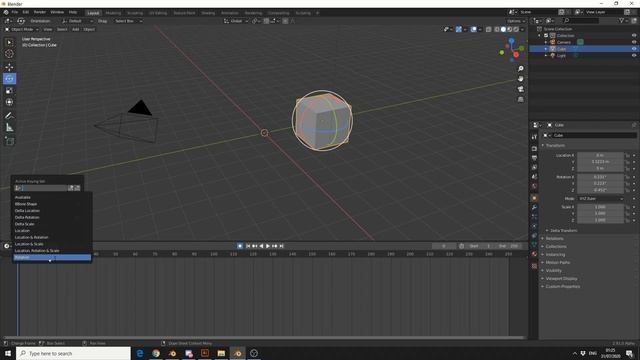This screenshot has height=360, width=640.
Task: Select the Move tool
Action: pos(9,67)
